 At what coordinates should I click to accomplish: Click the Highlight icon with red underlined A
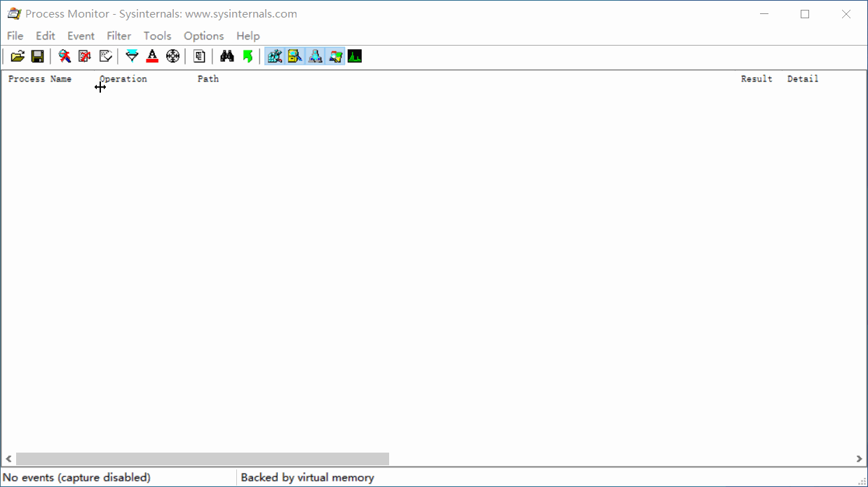pos(152,56)
